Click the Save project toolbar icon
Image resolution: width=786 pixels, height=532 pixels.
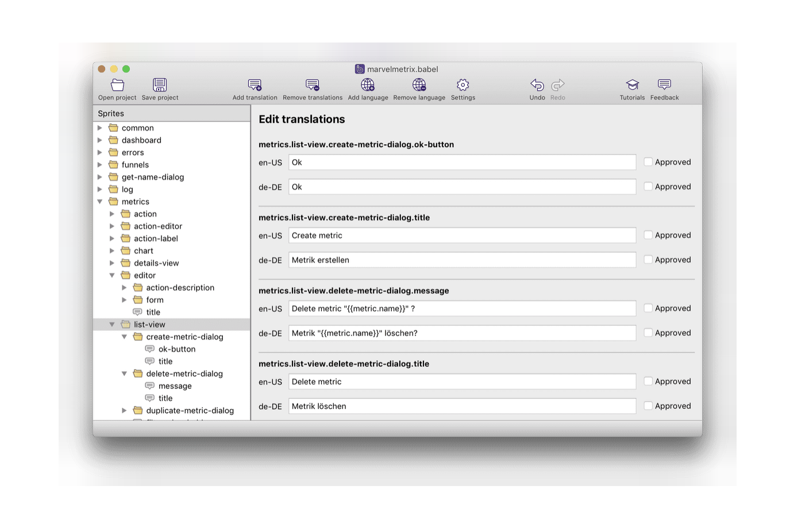tap(160, 85)
